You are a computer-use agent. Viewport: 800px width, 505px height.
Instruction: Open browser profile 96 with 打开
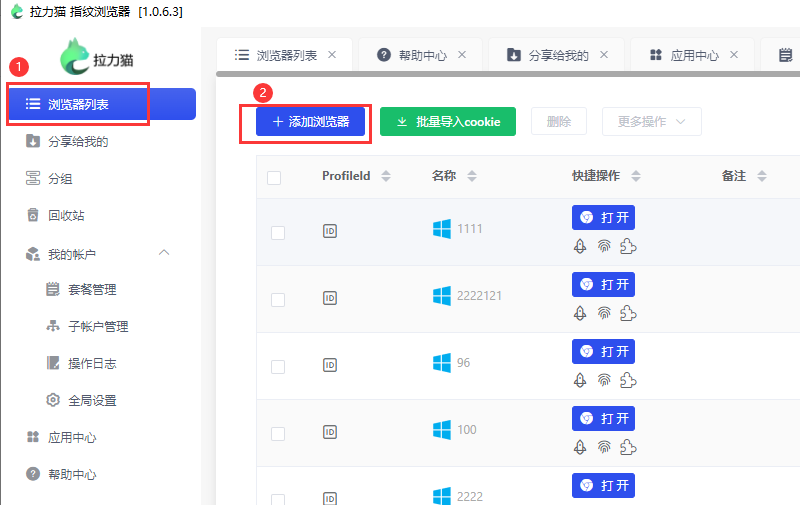603,351
